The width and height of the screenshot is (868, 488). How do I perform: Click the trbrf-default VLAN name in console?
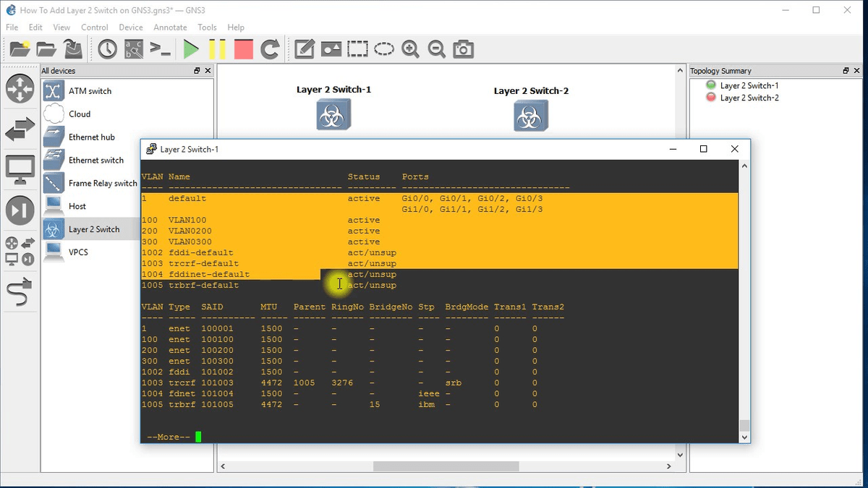tap(203, 286)
